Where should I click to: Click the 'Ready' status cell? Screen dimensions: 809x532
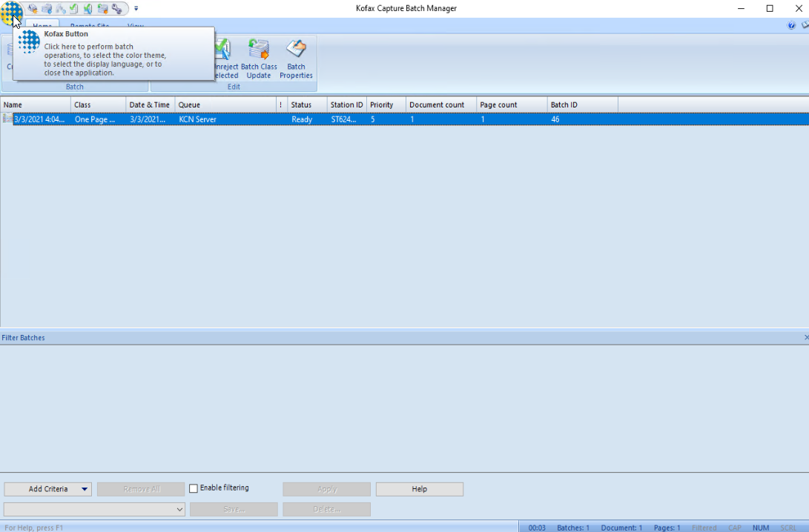(x=302, y=119)
